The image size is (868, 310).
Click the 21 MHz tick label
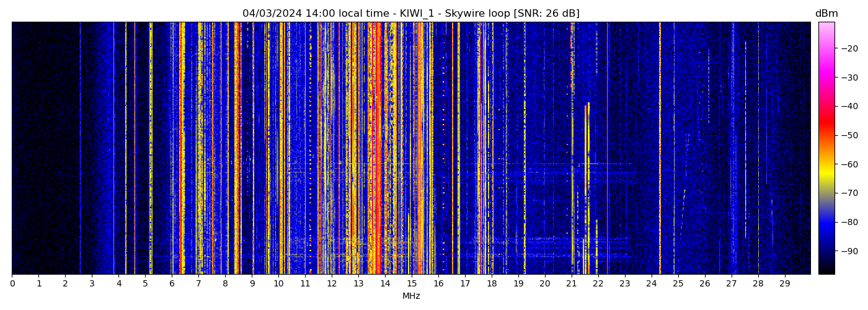point(571,283)
